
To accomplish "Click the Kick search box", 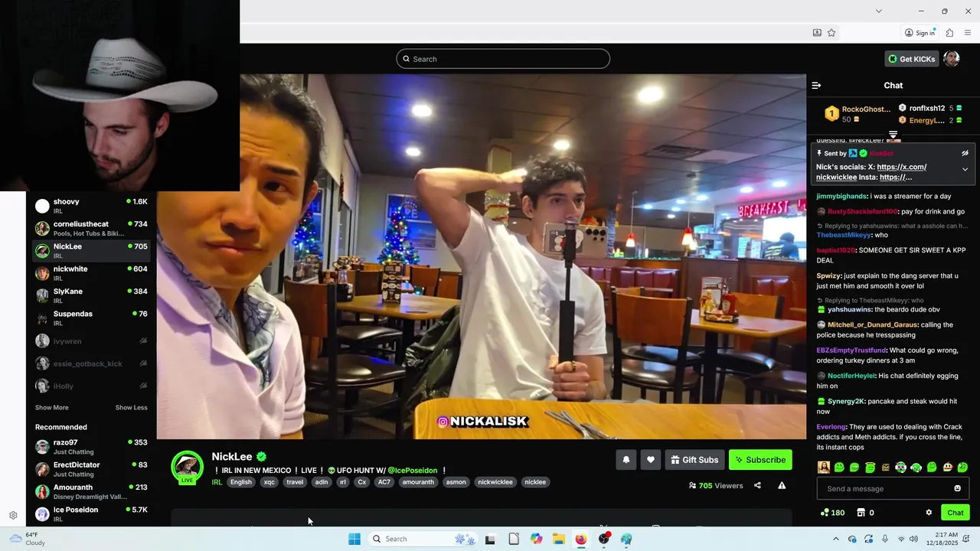I will 503,59.
